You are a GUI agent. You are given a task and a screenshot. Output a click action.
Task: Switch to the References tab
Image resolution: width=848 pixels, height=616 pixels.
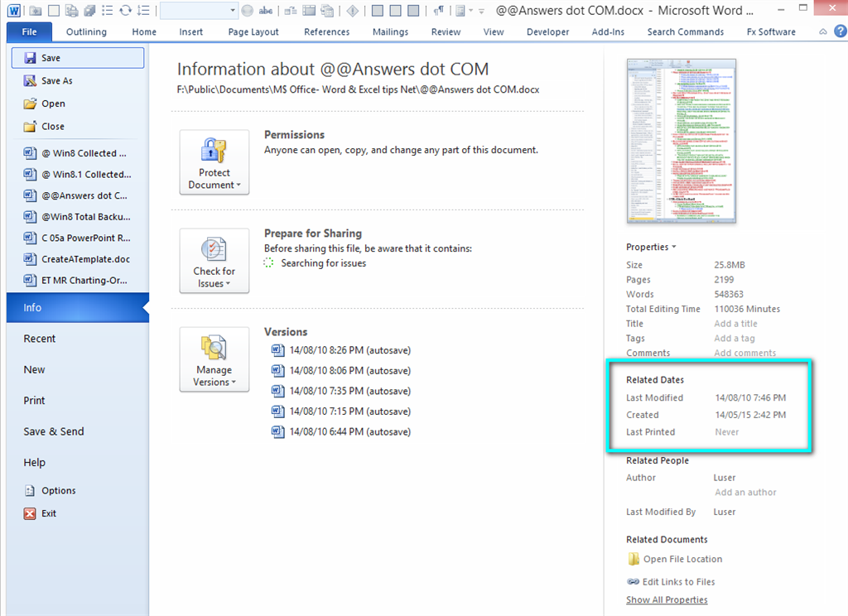(326, 32)
